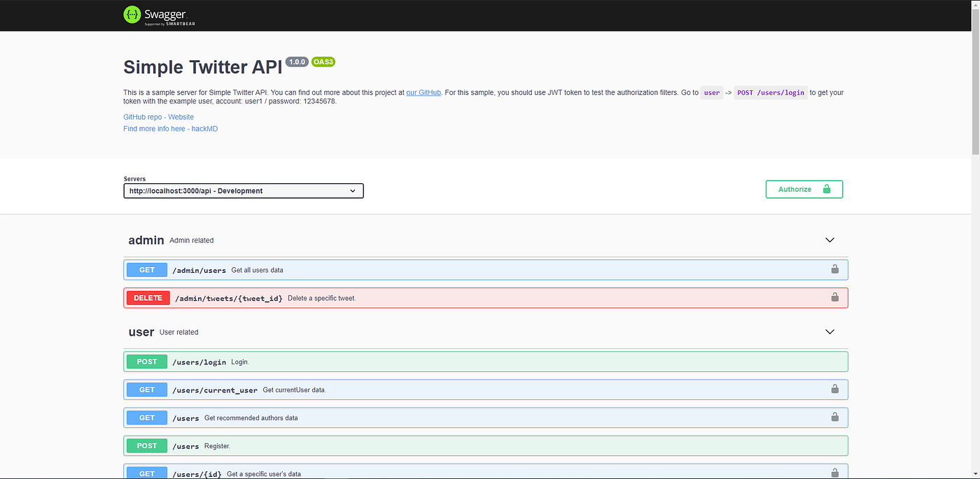Click the lock icon on GET /users/current_user
Image resolution: width=980 pixels, height=479 pixels.
(x=834, y=389)
